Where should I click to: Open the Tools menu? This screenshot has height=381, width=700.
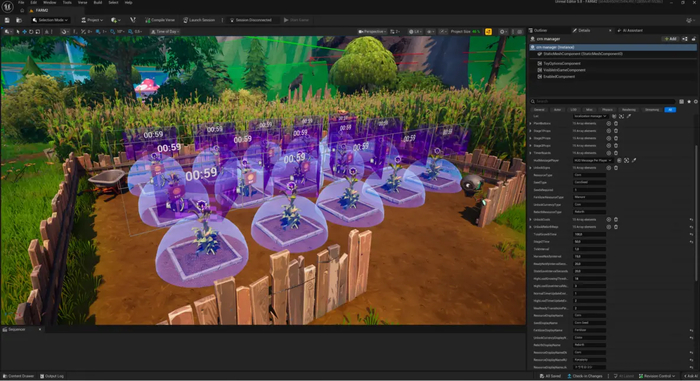coord(67,3)
